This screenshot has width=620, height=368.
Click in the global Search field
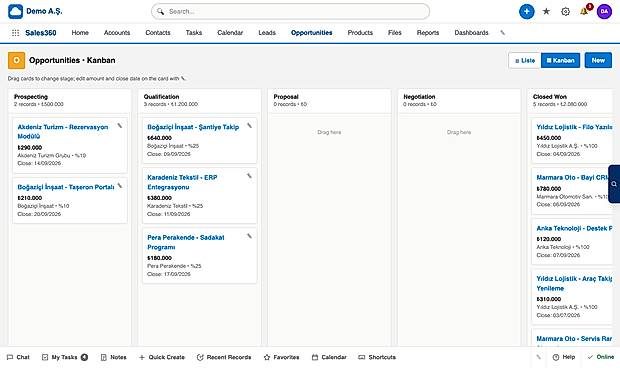click(x=291, y=11)
